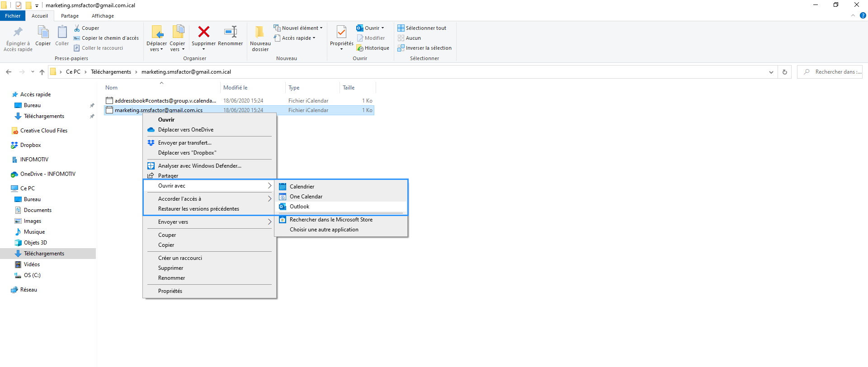Click Couper scissors in the ribbon
The width and height of the screenshot is (868, 367).
coord(87,28)
